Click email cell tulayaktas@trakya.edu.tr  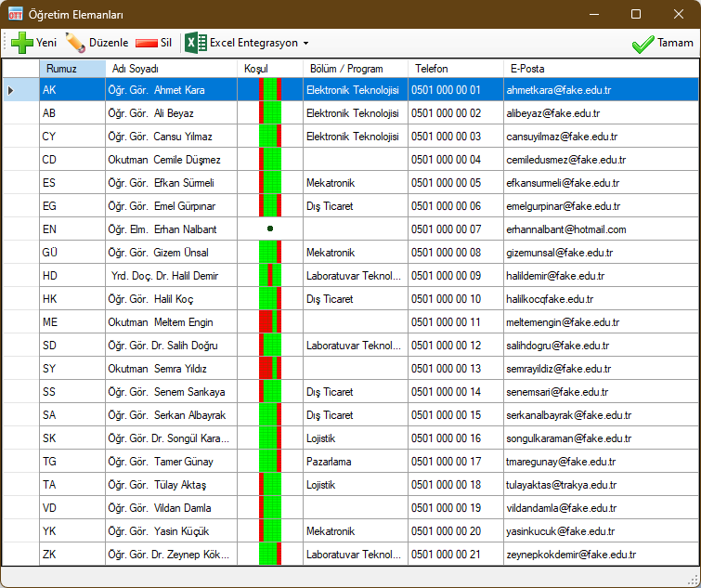pos(561,485)
